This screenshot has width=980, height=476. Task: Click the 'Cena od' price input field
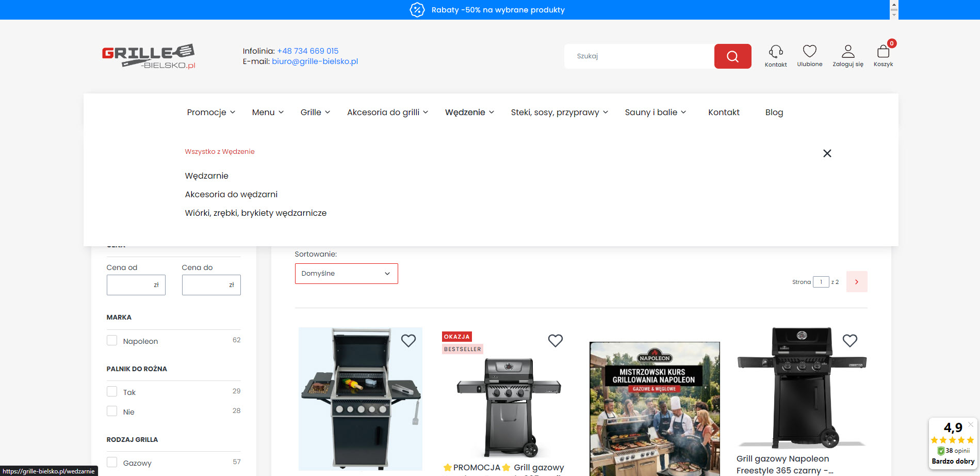click(136, 284)
